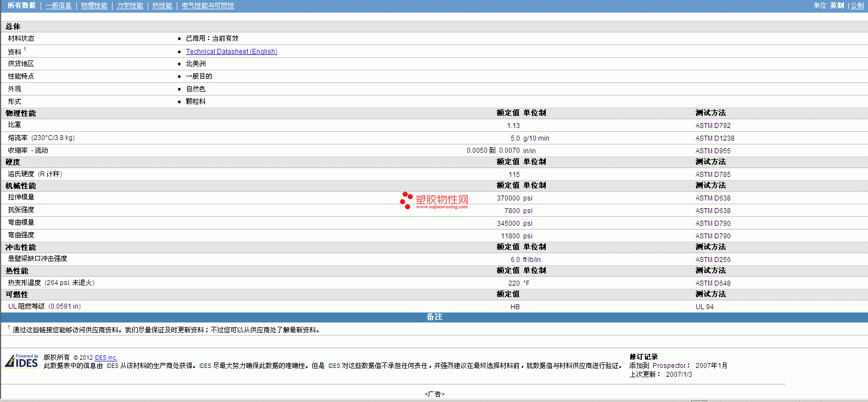Click ASTM D792 test method
The image size is (868, 402).
[713, 126]
